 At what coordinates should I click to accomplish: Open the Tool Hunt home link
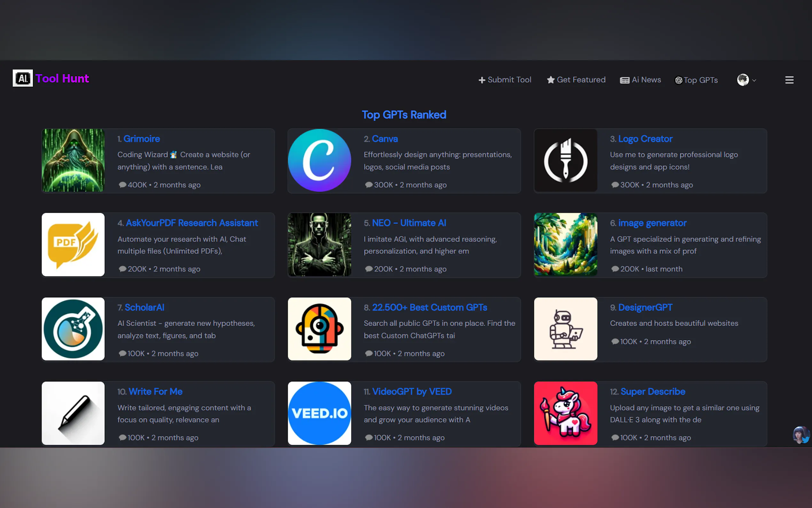point(62,78)
